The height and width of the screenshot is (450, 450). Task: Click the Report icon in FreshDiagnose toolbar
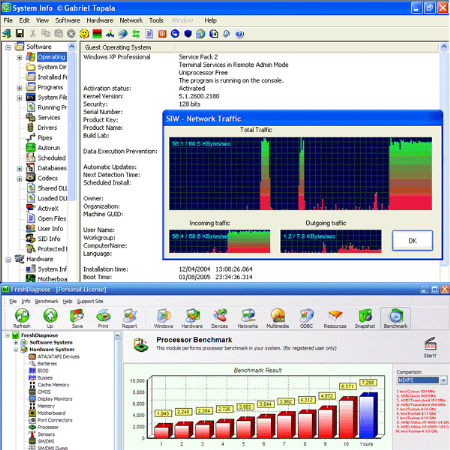(x=130, y=318)
